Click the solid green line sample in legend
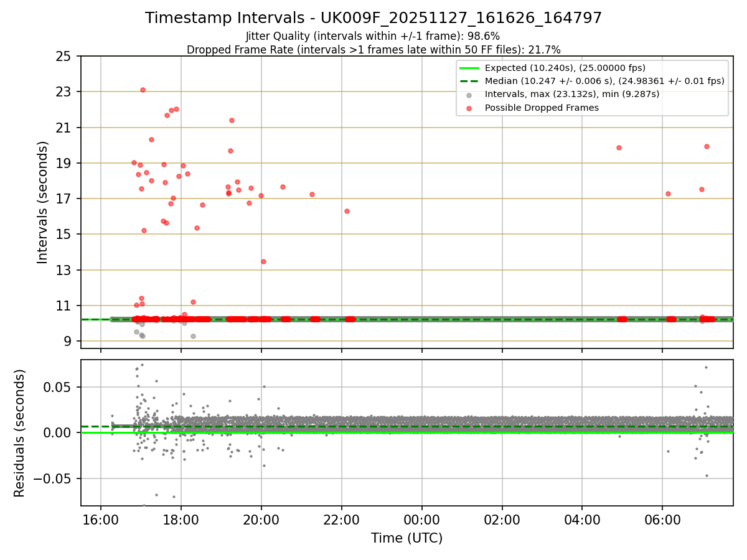 pyautogui.click(x=469, y=68)
